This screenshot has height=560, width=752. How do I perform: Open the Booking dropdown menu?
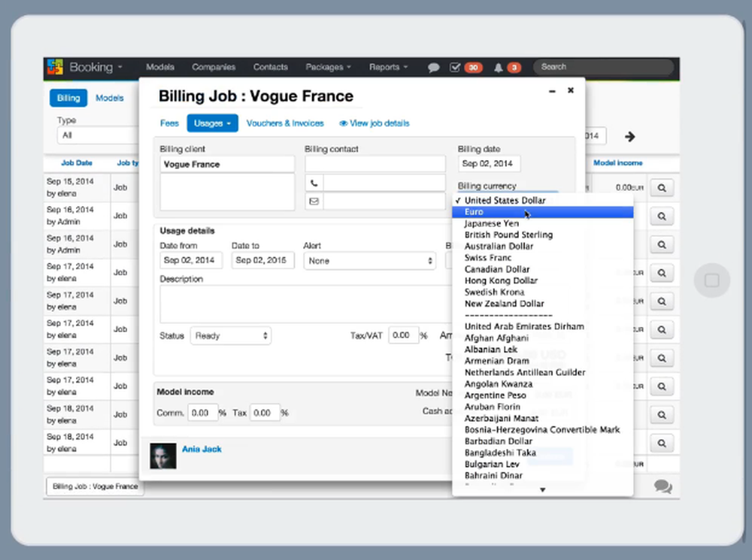tap(96, 67)
